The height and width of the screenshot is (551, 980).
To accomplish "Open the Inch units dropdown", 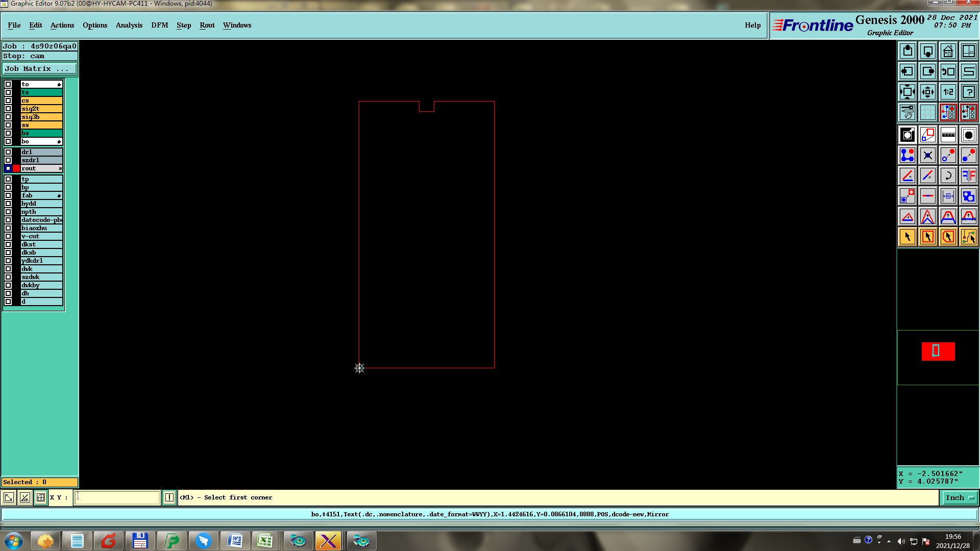I will coord(960,497).
